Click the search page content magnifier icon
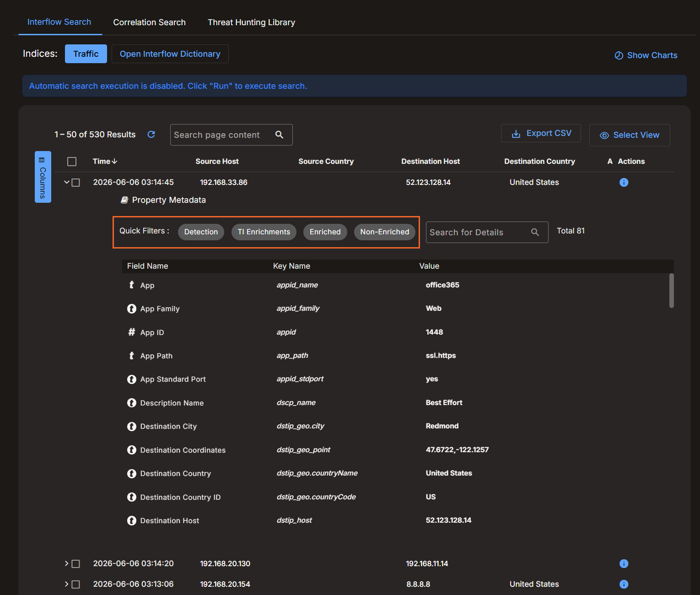Screen dimensions: 700x595 pos(279,135)
